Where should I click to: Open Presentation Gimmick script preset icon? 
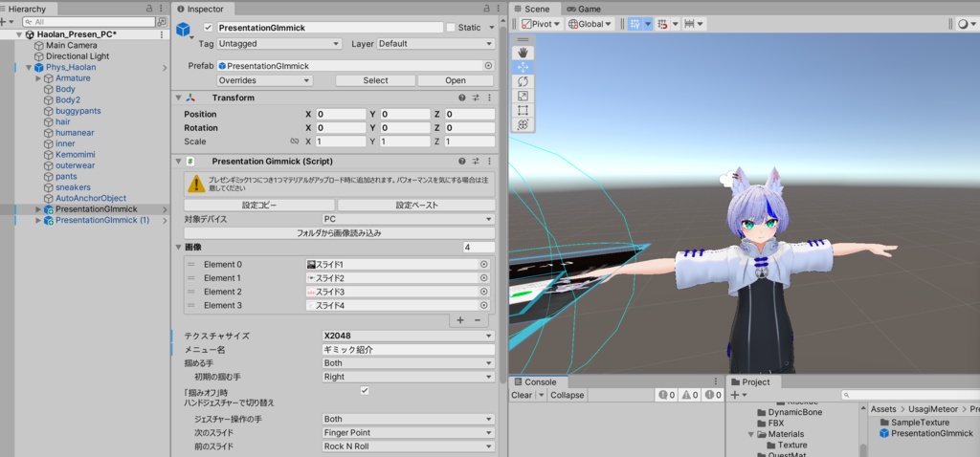tap(476, 161)
